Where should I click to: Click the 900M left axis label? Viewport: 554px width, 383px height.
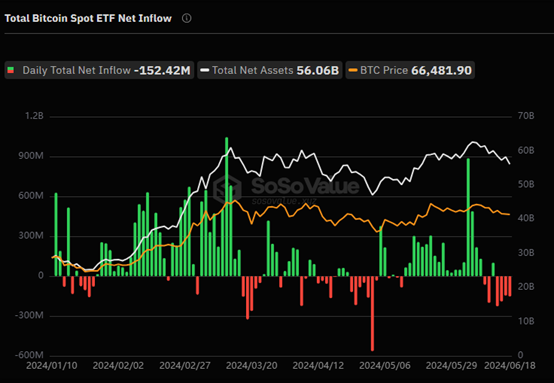tap(31, 156)
